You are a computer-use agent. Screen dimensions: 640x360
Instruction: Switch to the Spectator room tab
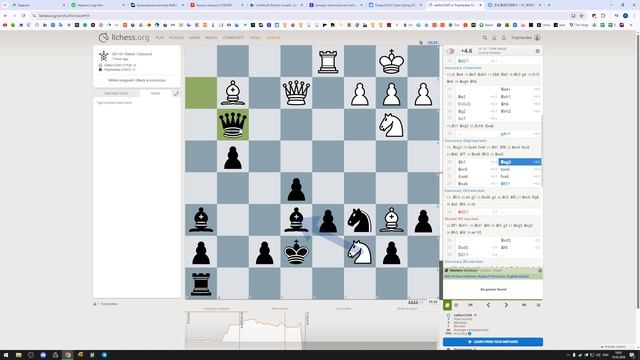pos(116,93)
